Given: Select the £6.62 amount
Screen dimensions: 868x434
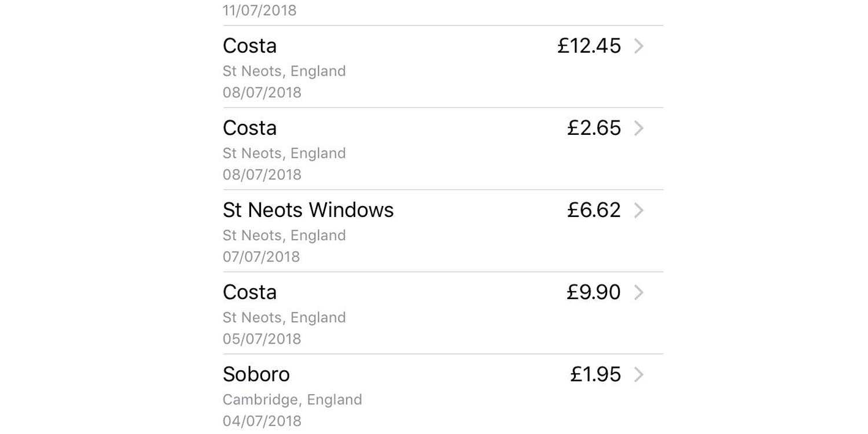Looking at the screenshot, I should point(594,210).
